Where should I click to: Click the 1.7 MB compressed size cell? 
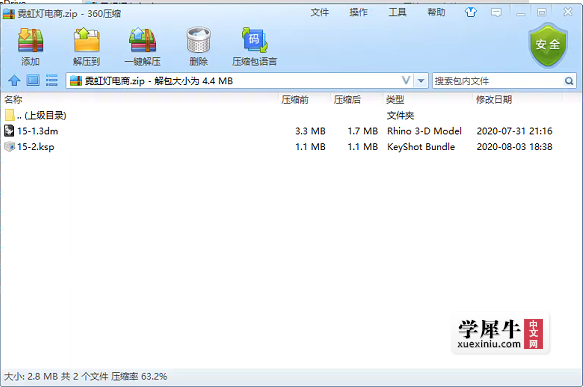coord(363,131)
